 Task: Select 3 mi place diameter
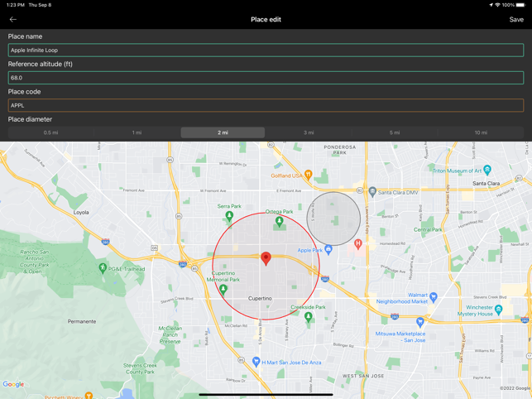pyautogui.click(x=309, y=132)
